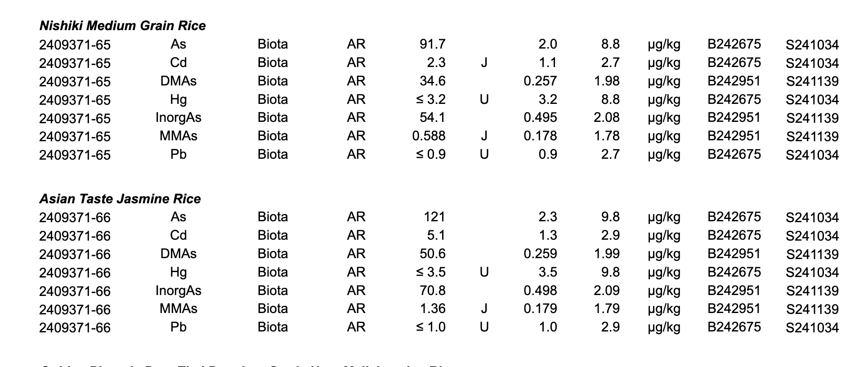Click the Jasmine Cd result 5.1
The height and width of the screenshot is (367, 868).
point(436,235)
